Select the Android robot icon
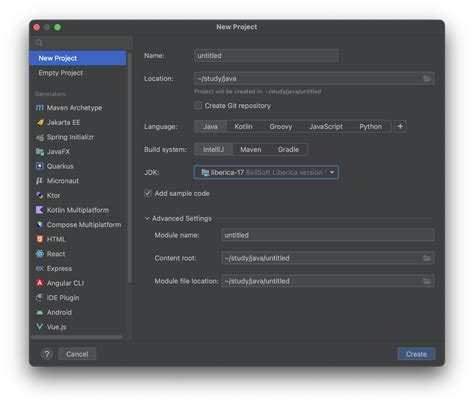The width and height of the screenshot is (474, 405). coord(40,312)
